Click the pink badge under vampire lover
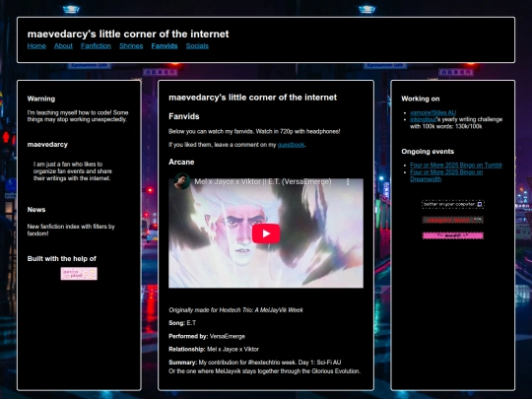The width and height of the screenshot is (532, 399). [x=453, y=235]
